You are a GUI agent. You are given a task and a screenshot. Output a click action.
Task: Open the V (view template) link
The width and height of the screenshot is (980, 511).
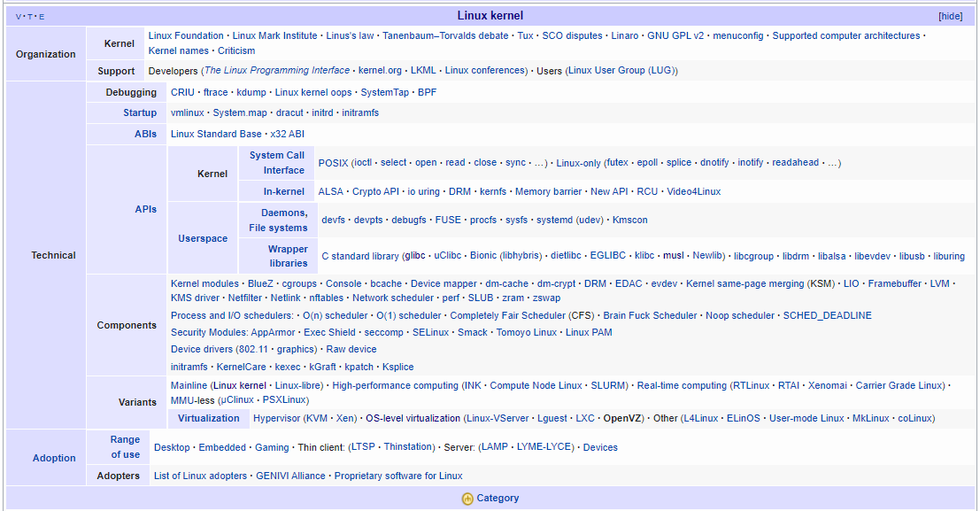(18, 17)
